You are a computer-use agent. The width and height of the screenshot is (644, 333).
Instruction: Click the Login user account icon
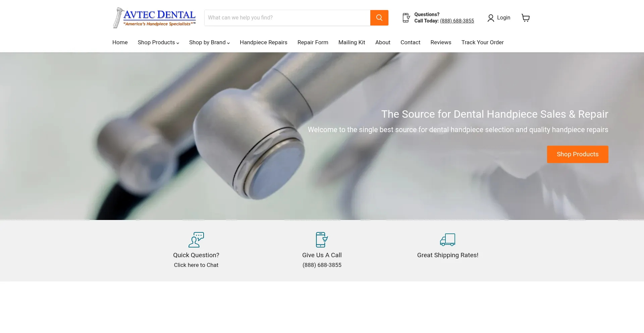[x=491, y=18]
